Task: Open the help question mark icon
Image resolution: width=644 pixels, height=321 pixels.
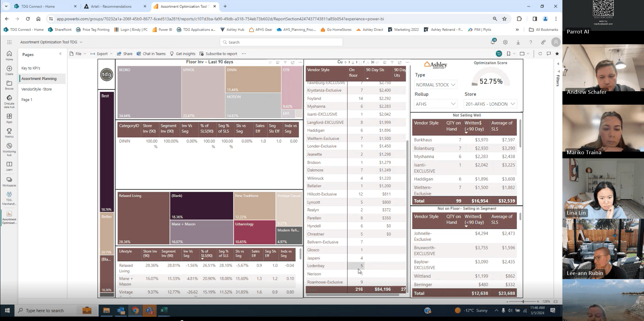Action: [531, 42]
